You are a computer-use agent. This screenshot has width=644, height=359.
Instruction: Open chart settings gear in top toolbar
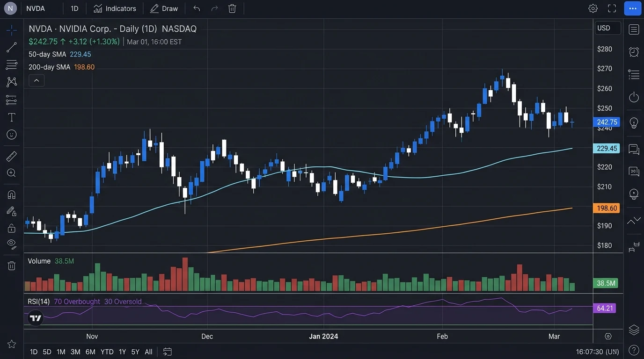(593, 8)
